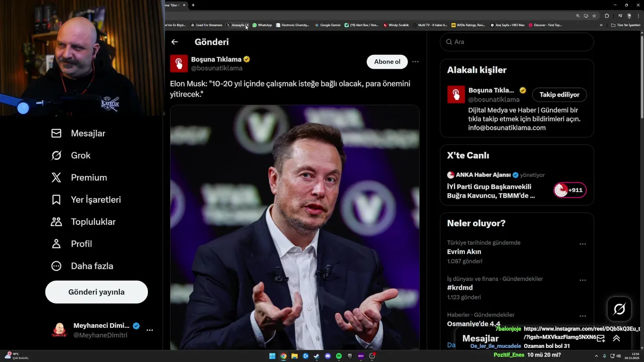
Task: Open Chrome from taskbar
Action: (x=283, y=356)
